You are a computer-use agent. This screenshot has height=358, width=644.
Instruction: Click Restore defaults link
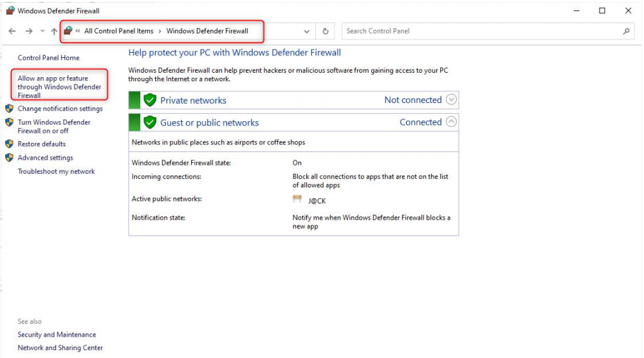pyautogui.click(x=41, y=144)
